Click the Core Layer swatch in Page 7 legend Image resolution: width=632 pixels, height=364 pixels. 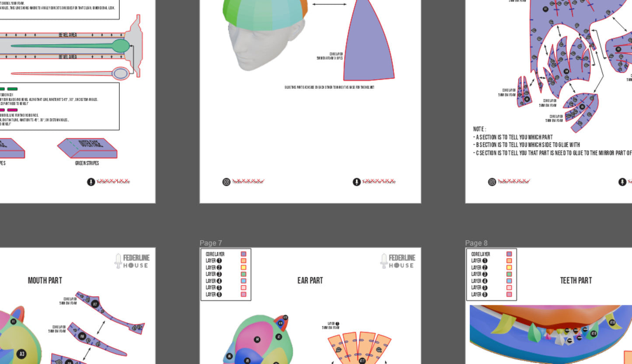pos(244,254)
